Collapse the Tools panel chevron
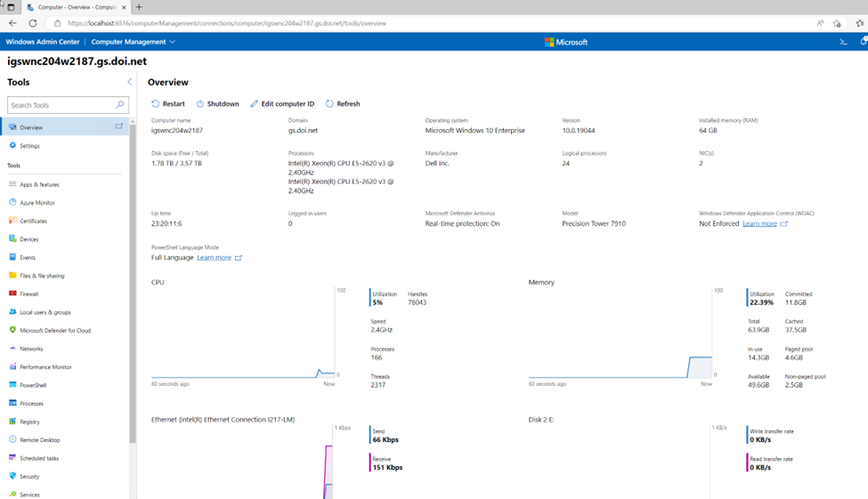This screenshot has width=868, height=499. tap(130, 82)
